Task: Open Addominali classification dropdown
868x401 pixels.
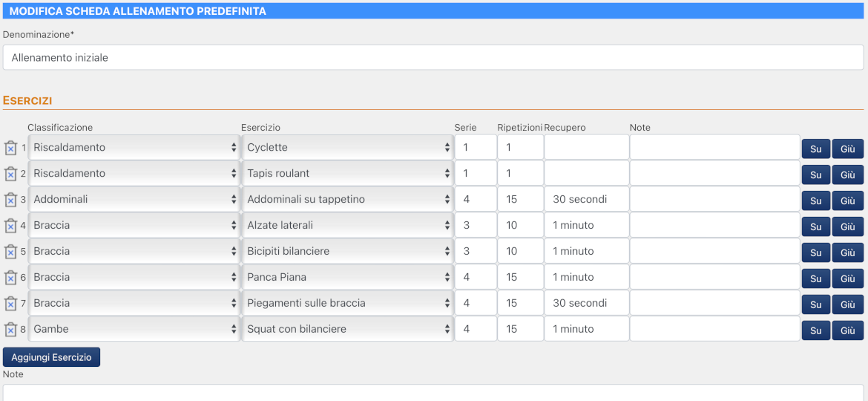Action: tap(134, 199)
